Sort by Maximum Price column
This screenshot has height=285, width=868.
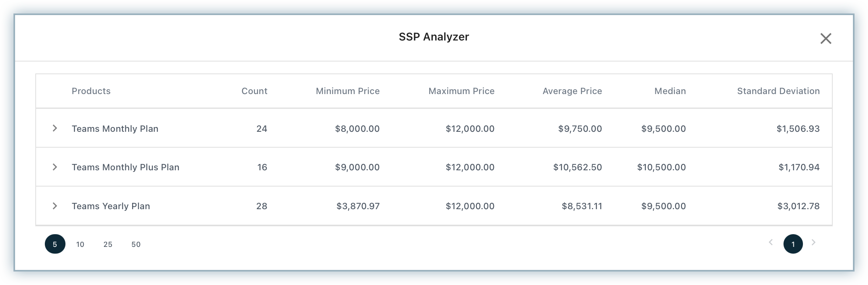coord(461,91)
